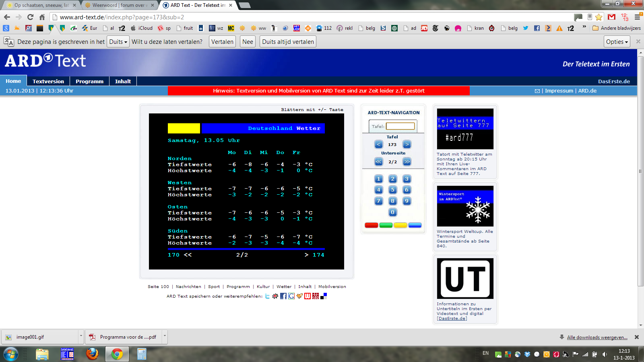Open the Chrome menu

[x=637, y=17]
